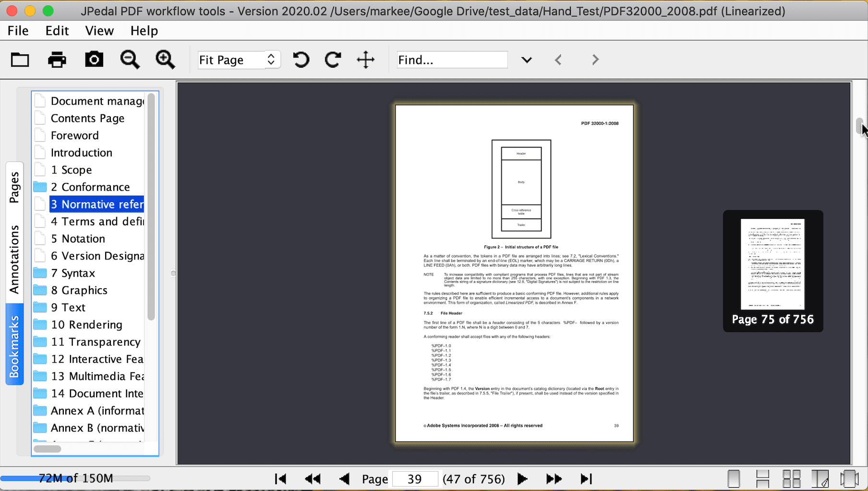This screenshot has width=868, height=491.
Task: Switch to page flow view mode
Action: tap(849, 479)
